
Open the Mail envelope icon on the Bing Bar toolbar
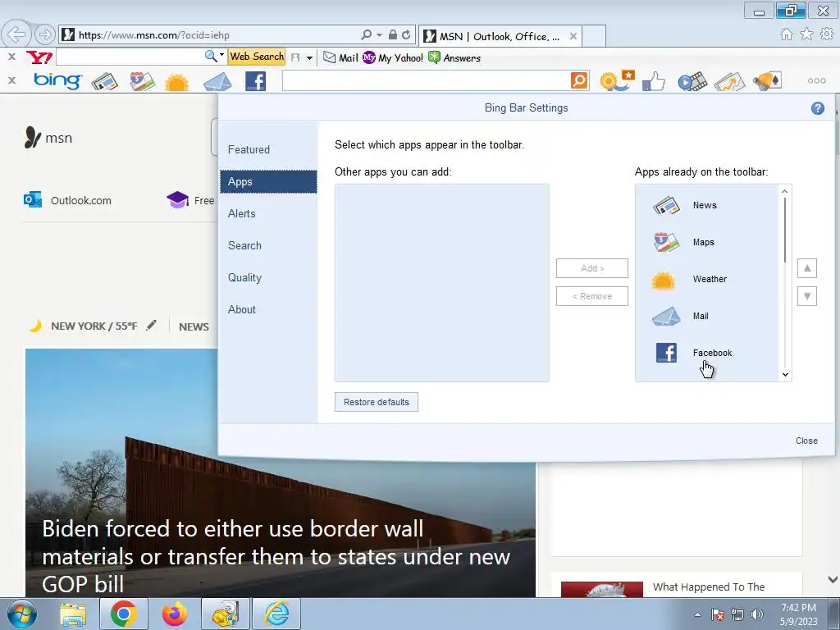point(217,82)
